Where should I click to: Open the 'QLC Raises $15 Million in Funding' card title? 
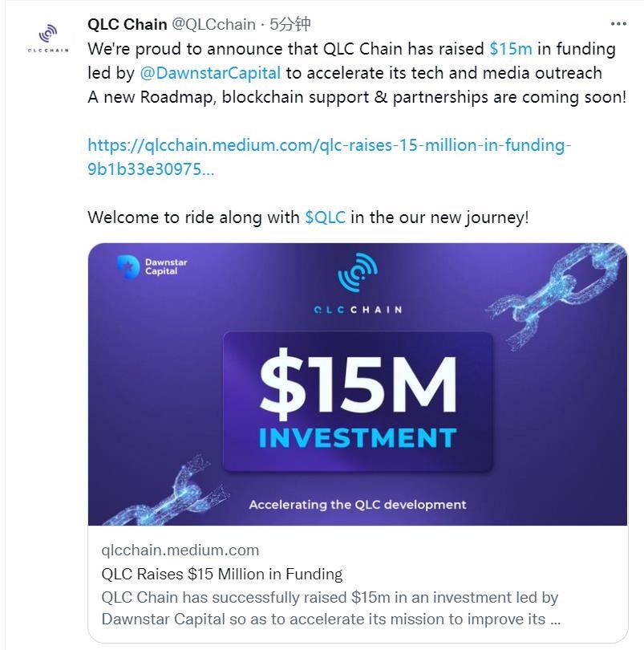click(222, 574)
